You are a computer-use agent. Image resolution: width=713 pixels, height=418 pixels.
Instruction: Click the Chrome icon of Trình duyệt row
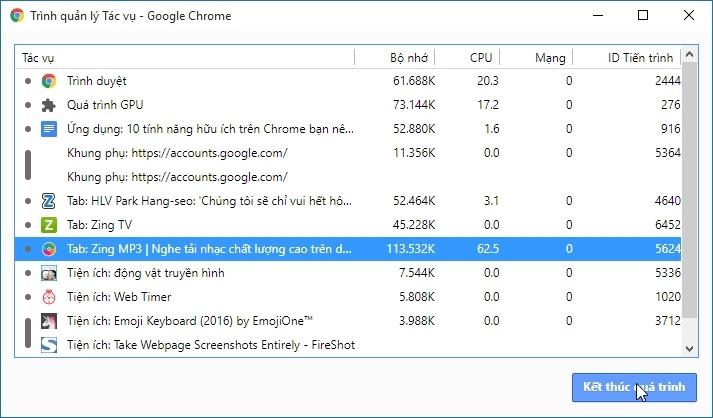click(49, 81)
